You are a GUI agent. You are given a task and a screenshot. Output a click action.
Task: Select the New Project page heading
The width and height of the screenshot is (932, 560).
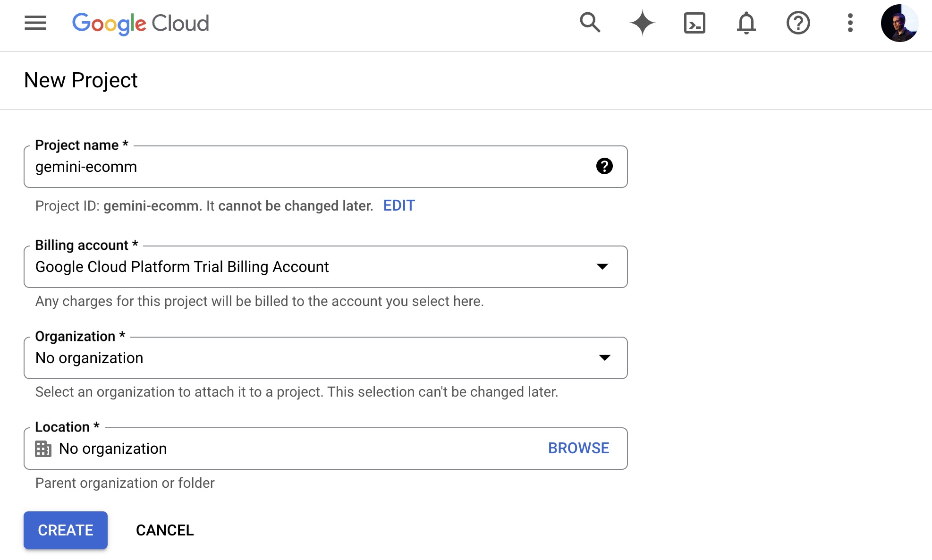point(81,80)
